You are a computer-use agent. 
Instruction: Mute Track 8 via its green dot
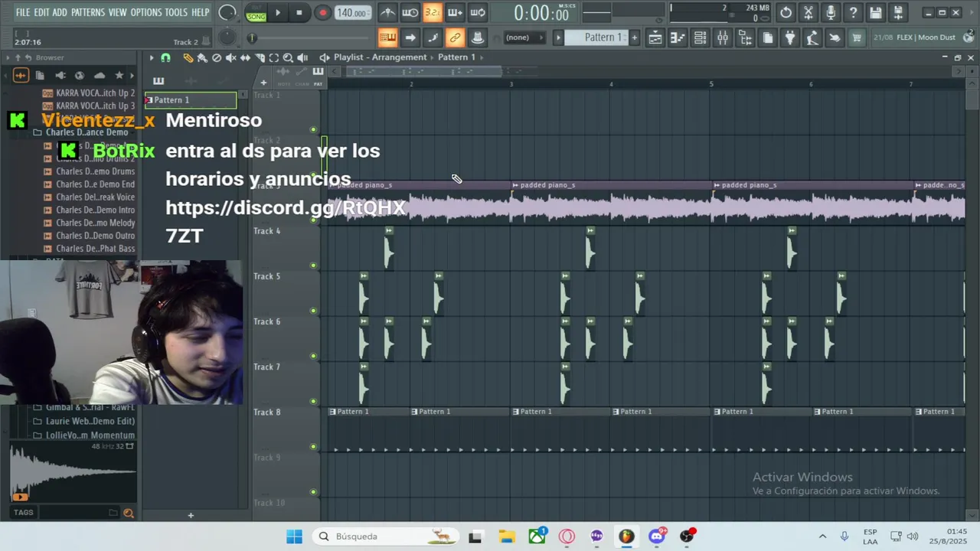pyautogui.click(x=313, y=446)
